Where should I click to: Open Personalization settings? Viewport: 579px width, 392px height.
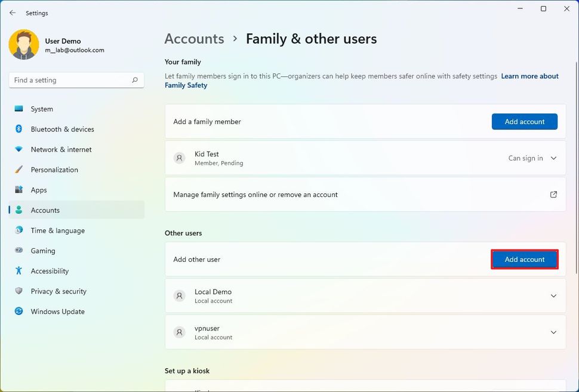click(54, 170)
